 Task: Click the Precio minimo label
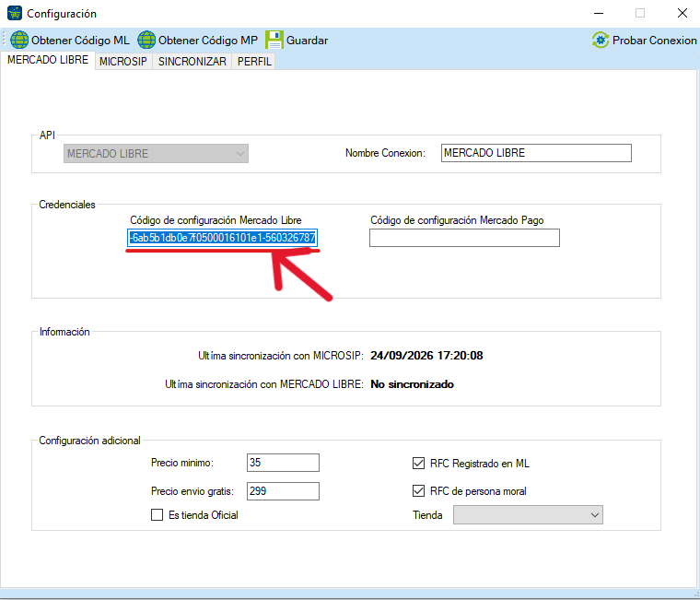(182, 463)
